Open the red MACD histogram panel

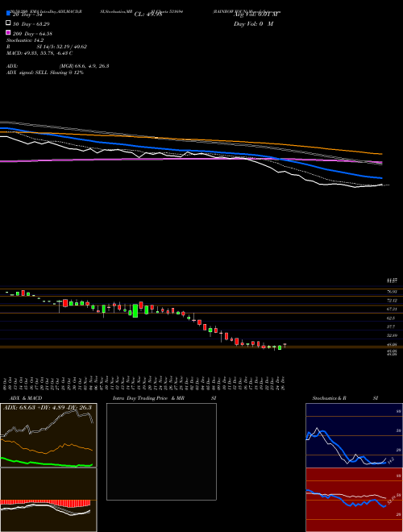48,500
